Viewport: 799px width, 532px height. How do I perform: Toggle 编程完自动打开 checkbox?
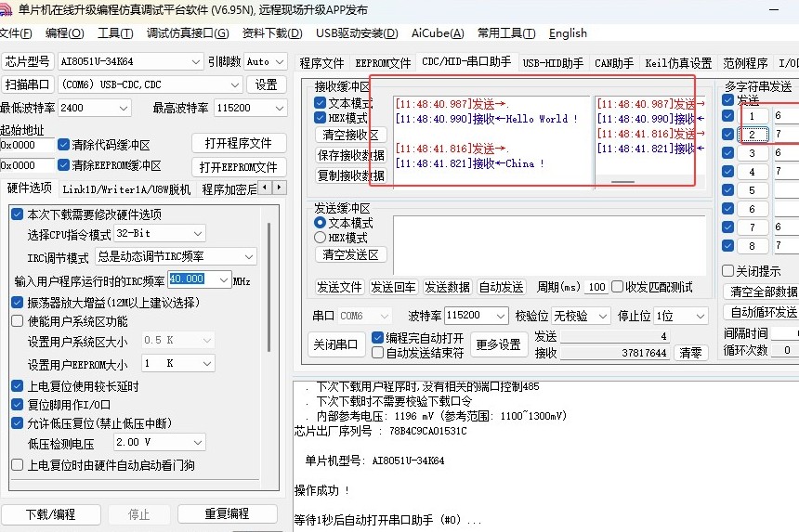click(377, 338)
